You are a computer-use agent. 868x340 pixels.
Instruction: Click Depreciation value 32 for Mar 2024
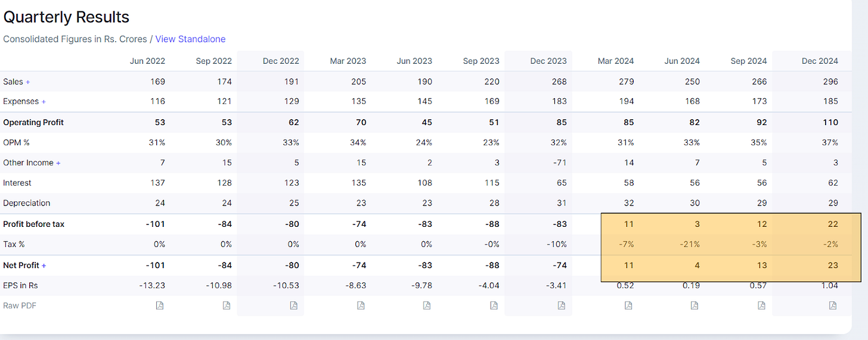[629, 203]
